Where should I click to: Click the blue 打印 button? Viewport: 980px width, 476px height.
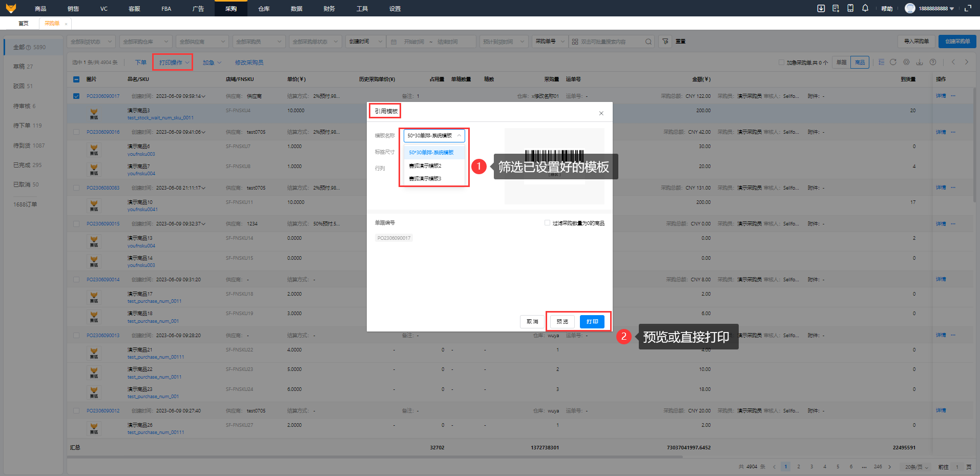pos(592,322)
